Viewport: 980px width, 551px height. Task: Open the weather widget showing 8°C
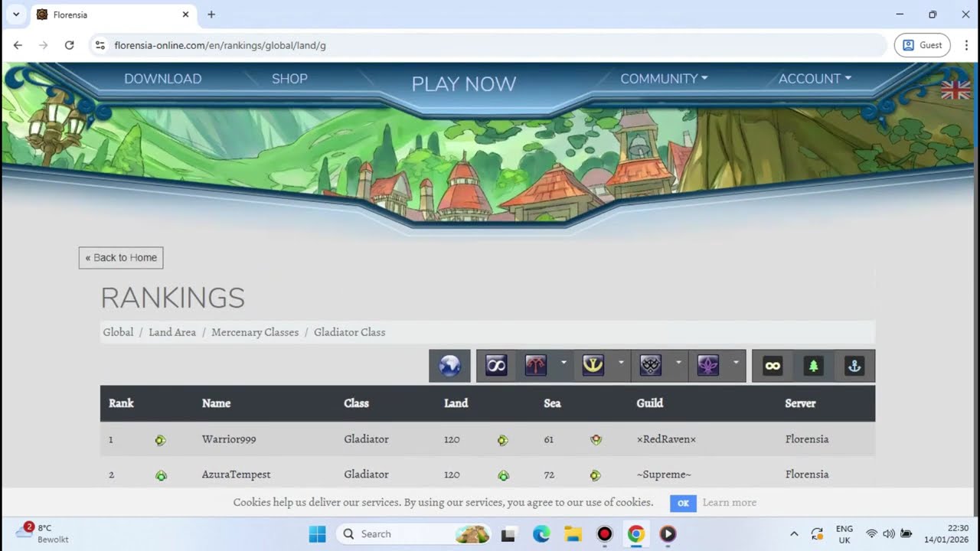click(42, 533)
